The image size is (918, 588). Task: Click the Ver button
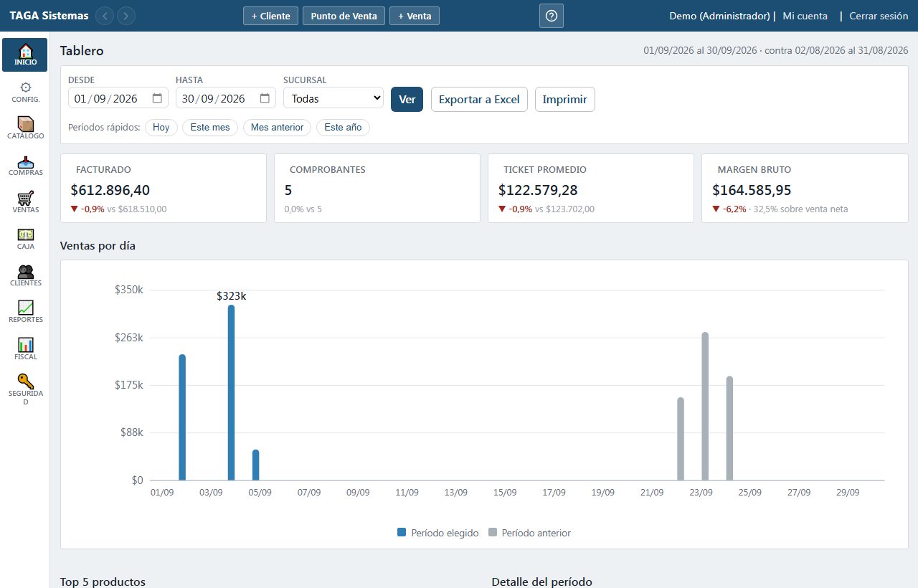click(407, 99)
